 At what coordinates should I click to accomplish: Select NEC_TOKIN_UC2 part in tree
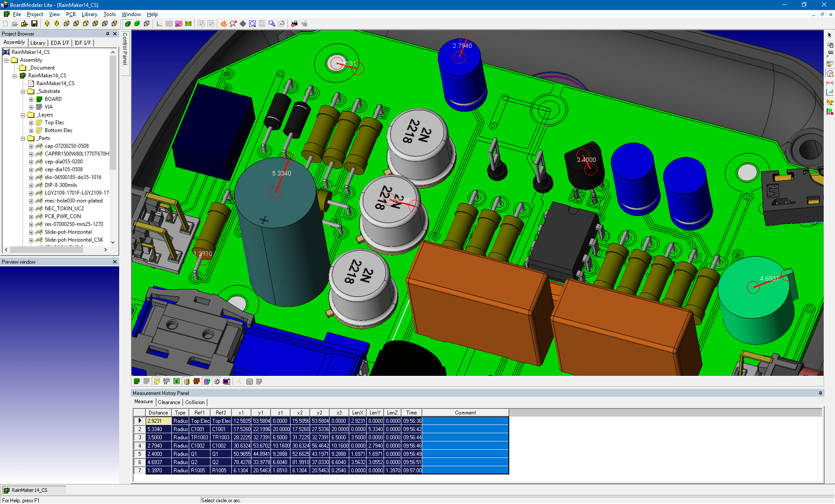pyautogui.click(x=64, y=209)
